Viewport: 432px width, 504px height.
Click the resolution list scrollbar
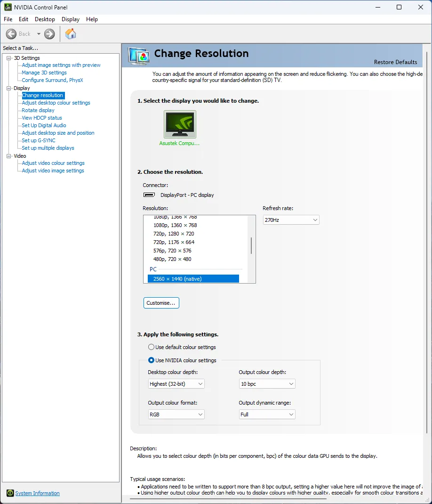251,246
